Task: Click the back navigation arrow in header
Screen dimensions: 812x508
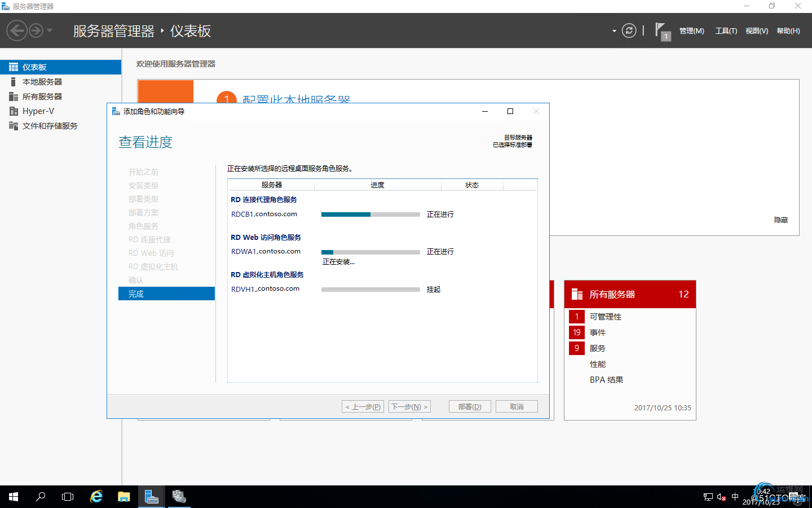Action: [x=17, y=30]
